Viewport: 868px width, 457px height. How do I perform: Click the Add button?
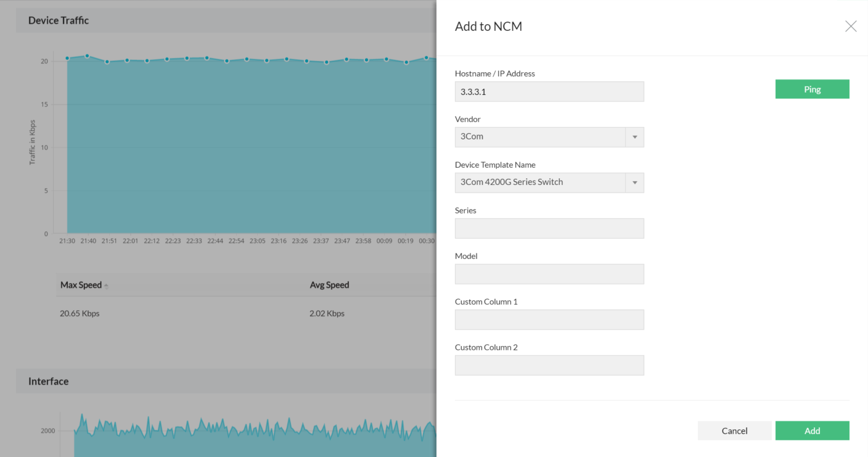[x=812, y=430]
